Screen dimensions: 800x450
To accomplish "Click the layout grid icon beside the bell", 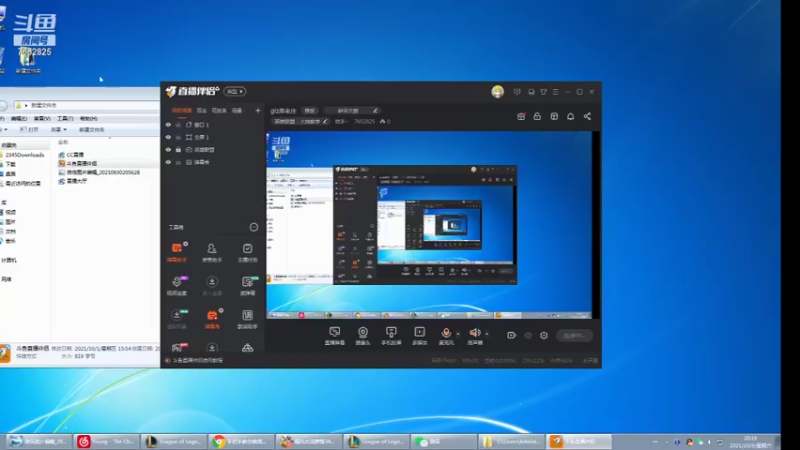I will (554, 116).
